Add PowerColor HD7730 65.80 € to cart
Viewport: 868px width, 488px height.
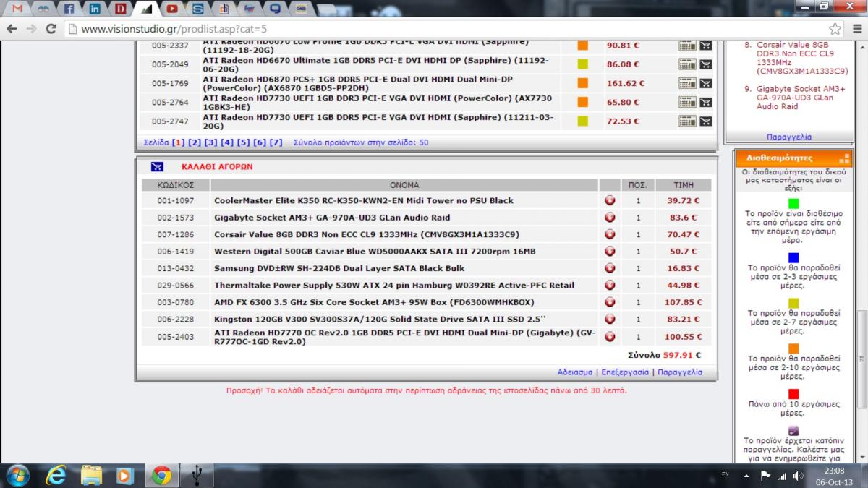tap(706, 102)
